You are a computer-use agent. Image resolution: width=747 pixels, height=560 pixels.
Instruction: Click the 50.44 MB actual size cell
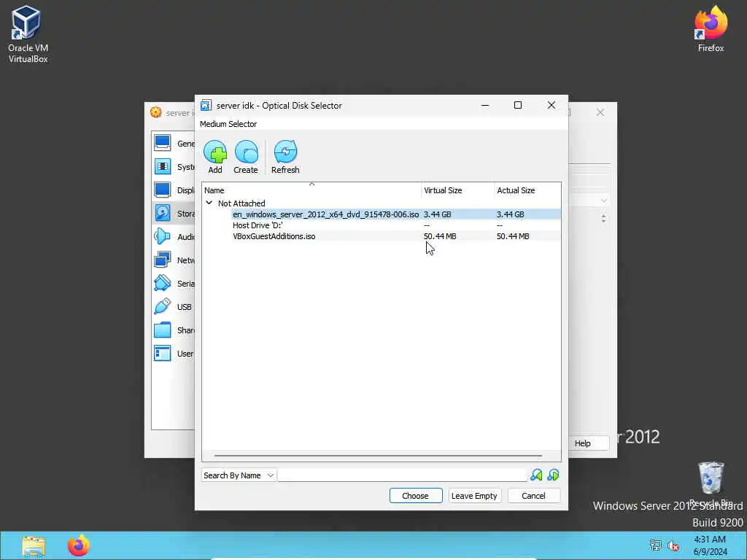513,236
